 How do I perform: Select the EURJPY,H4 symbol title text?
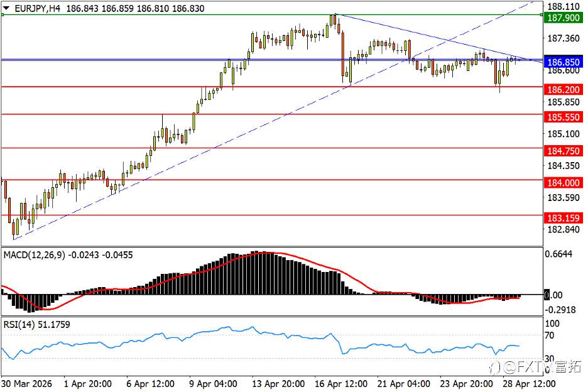coord(38,8)
